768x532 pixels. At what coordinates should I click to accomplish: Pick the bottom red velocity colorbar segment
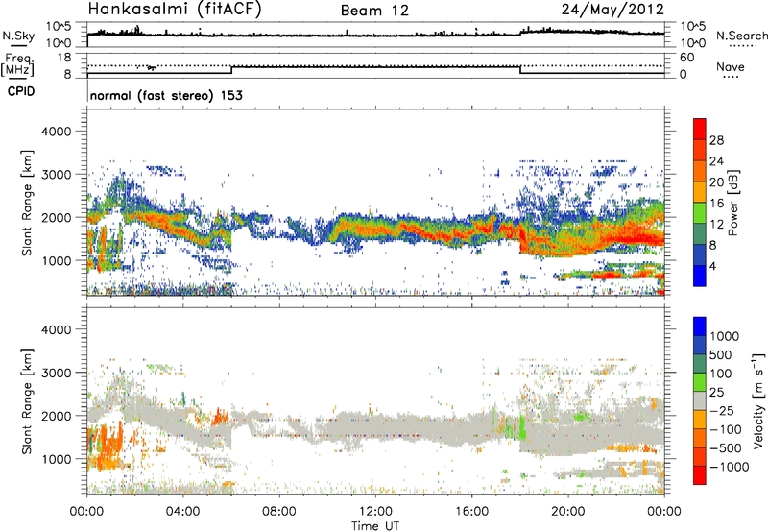tap(700, 475)
